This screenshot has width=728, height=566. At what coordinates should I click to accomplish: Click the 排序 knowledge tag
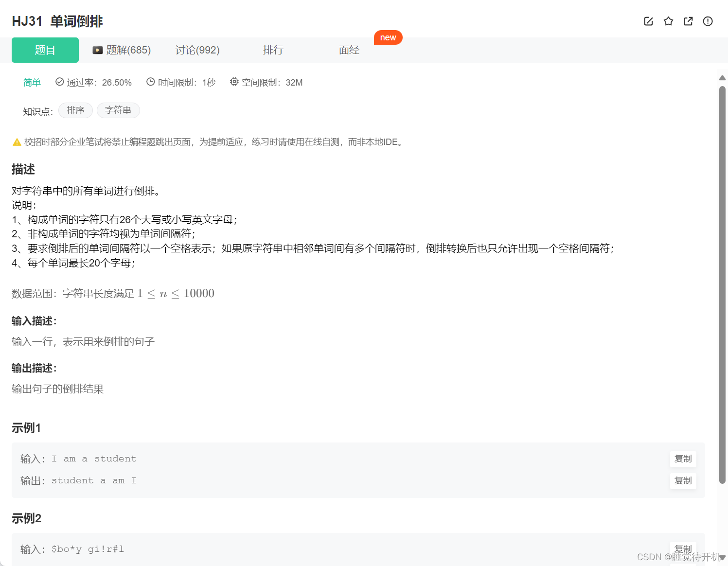[x=75, y=110]
